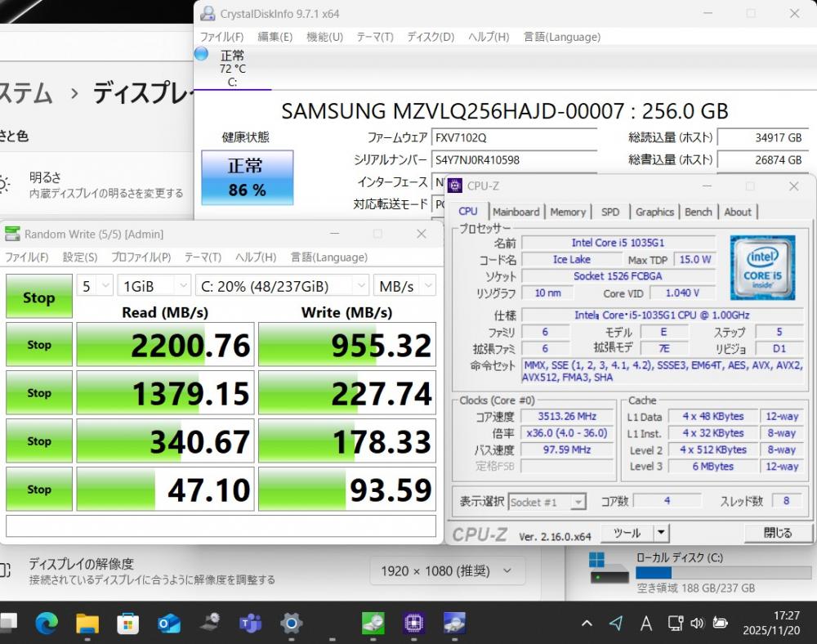
Task: Click the IME letter A indicator
Action: pos(646,623)
